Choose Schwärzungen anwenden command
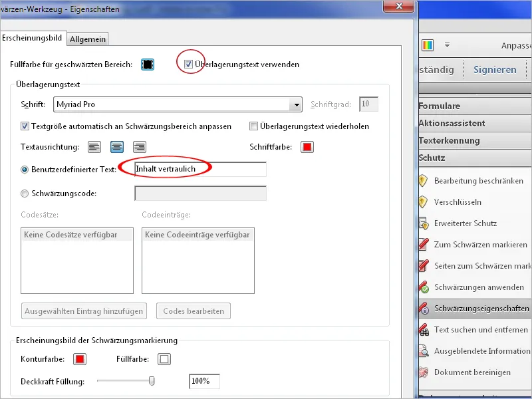Viewport: 532px width, 399px height. 479,287
